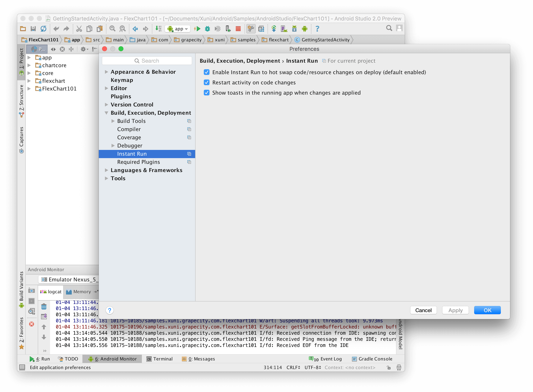Stop the running app with red square

(238, 29)
